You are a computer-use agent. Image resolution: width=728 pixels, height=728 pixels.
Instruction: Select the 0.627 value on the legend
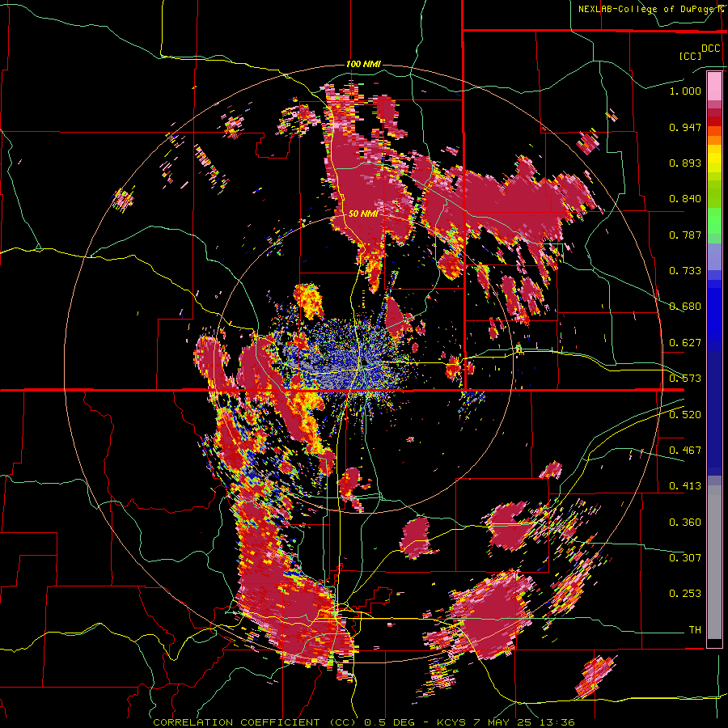pos(685,343)
